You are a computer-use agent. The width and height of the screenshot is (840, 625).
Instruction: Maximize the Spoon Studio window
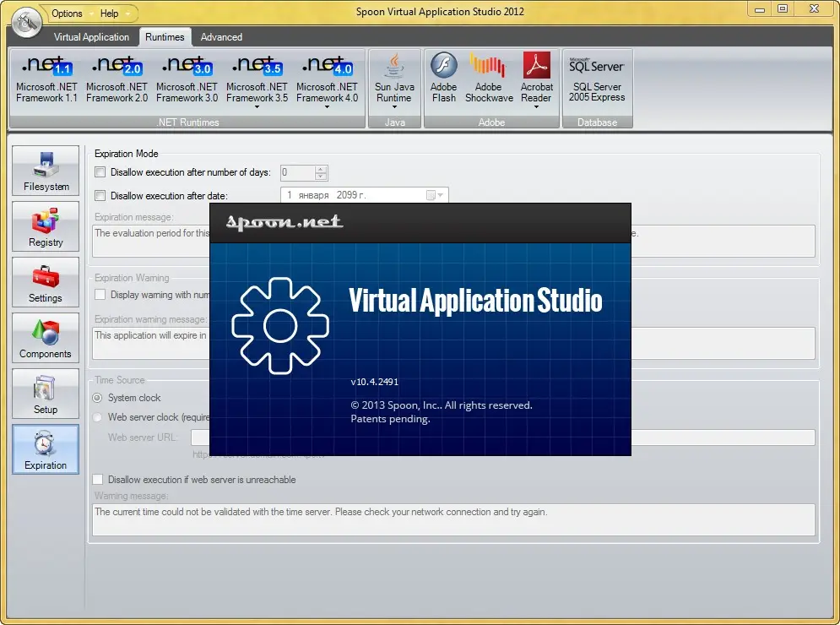pyautogui.click(x=783, y=9)
